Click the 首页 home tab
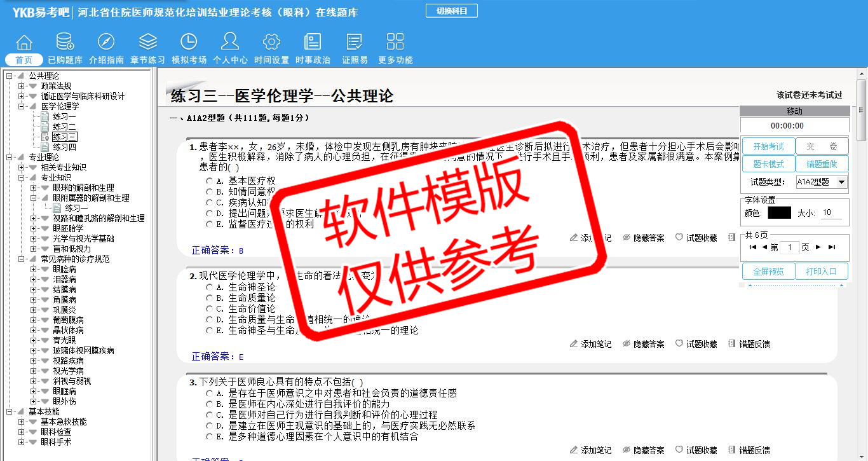Image resolution: width=868 pixels, height=461 pixels. pos(24,60)
